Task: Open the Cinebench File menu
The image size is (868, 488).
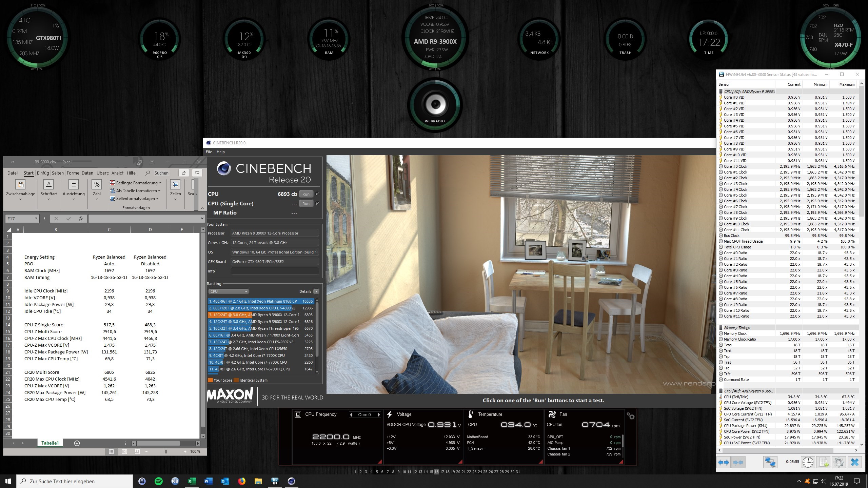Action: coord(209,152)
